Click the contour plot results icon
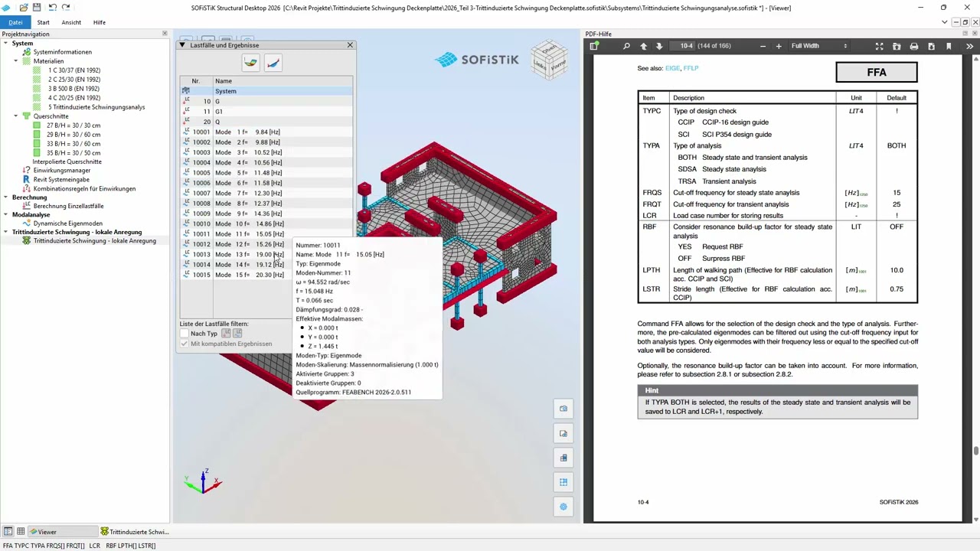Screen dimensions: 980x551 click(250, 63)
